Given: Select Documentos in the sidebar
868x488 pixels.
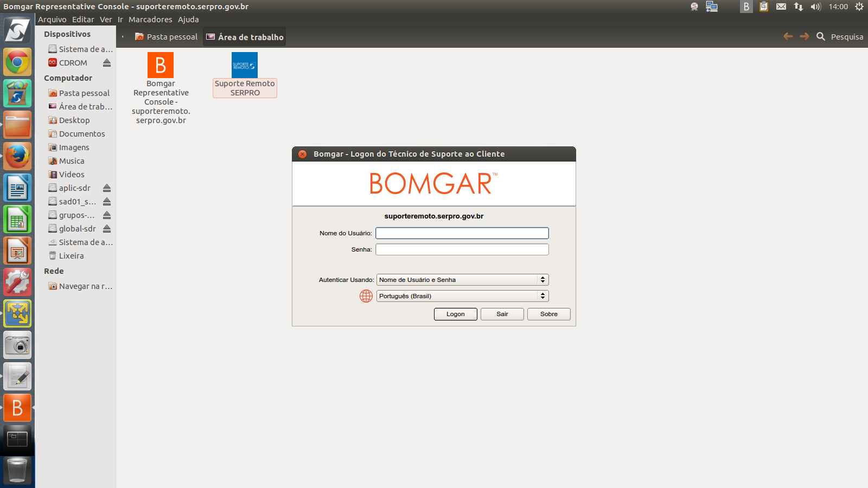Looking at the screenshot, I should pos(81,134).
